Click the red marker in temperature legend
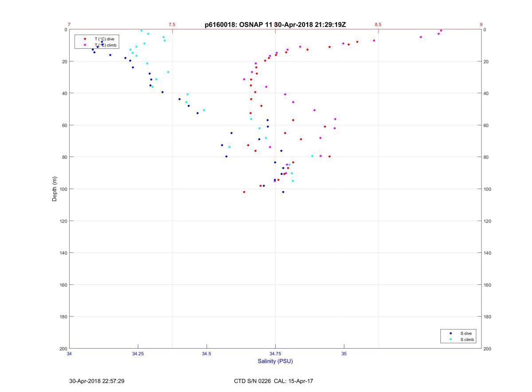The width and height of the screenshot is (532, 392). (x=85, y=39)
